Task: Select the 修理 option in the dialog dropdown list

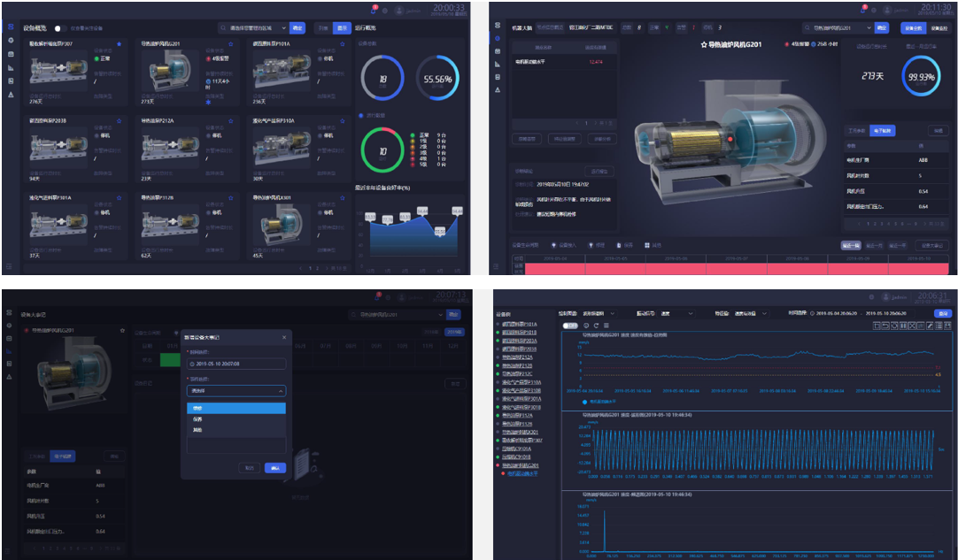Action: coord(236,408)
